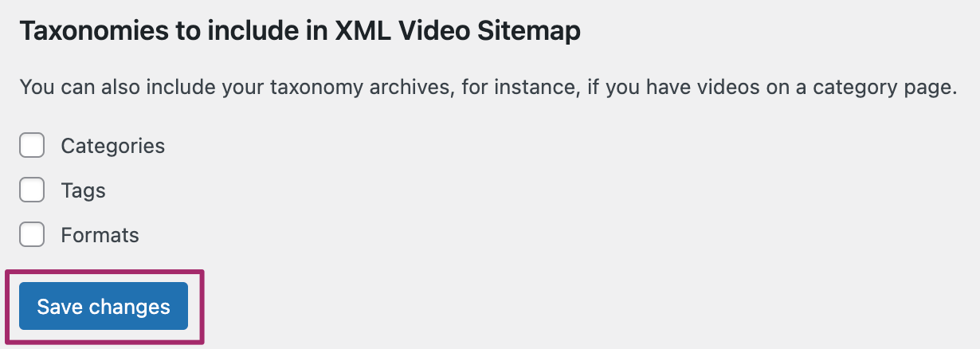Tick the Categories checkbox
The width and height of the screenshot is (980, 349).
[x=32, y=146]
